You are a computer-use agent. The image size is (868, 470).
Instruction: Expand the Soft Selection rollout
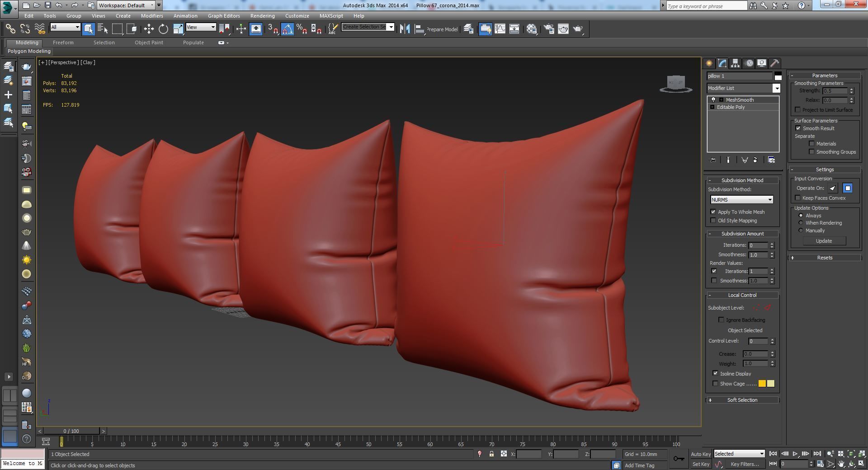[x=742, y=400]
